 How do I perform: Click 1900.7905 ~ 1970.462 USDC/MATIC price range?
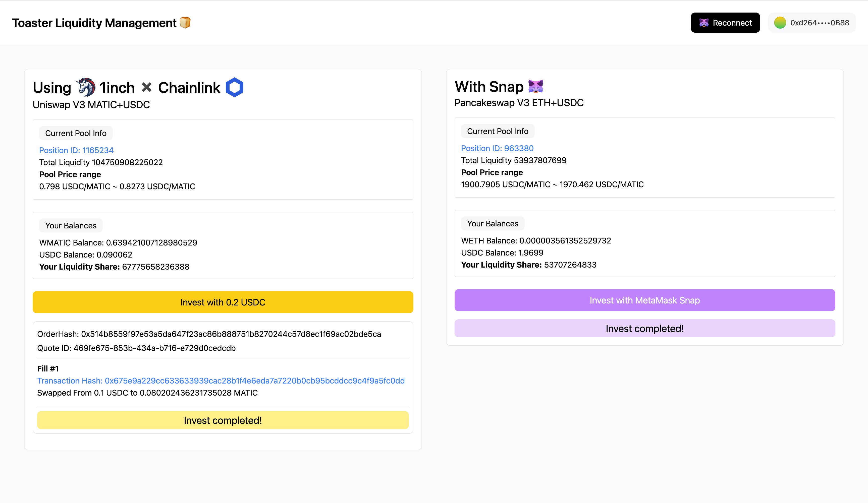coord(553,184)
